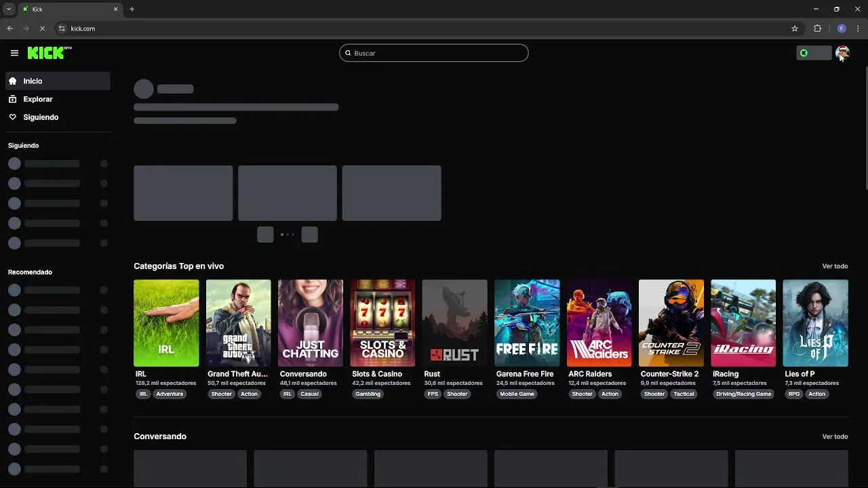Click the Categorías Top en vivo heading
This screenshot has height=488, width=868.
(178, 266)
